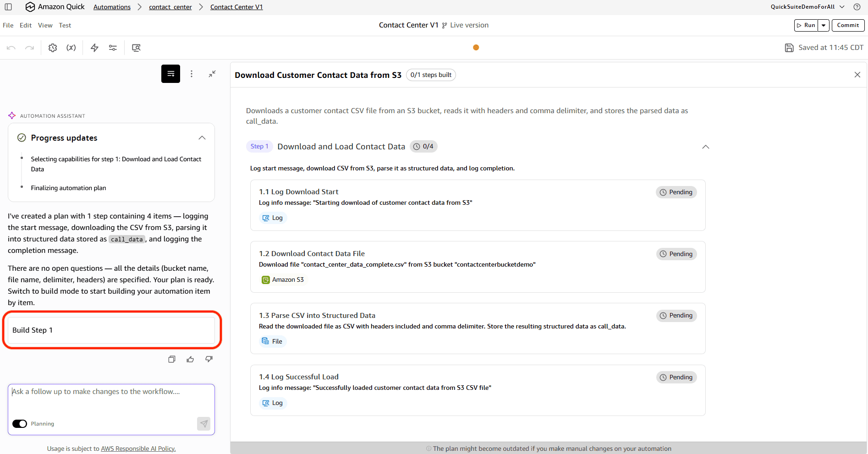Click the save disk icon
The height and width of the screenshot is (454, 868).
[x=789, y=48]
